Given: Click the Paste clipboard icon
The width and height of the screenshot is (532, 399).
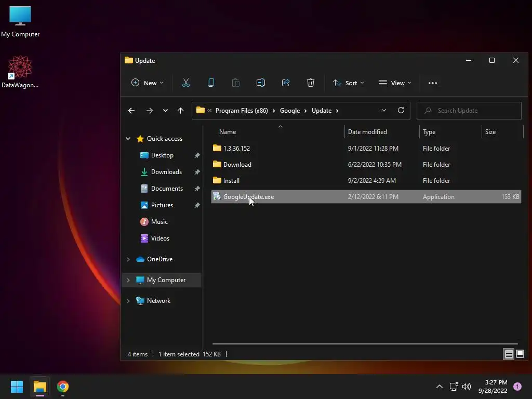Looking at the screenshot, I should click(x=235, y=83).
